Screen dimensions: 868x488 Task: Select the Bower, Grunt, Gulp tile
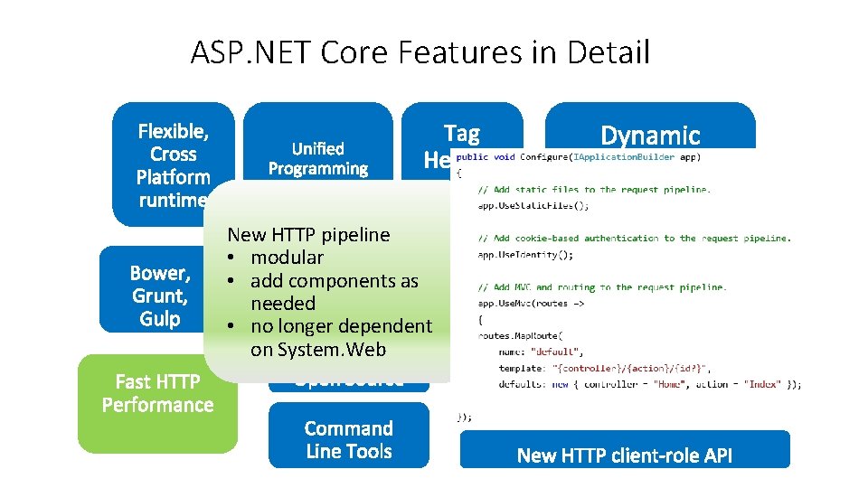point(153,289)
